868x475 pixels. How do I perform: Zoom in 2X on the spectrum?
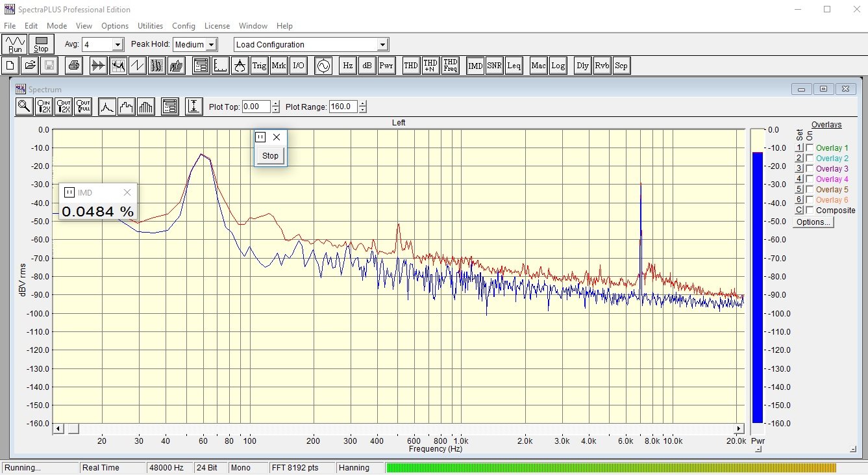tap(44, 107)
